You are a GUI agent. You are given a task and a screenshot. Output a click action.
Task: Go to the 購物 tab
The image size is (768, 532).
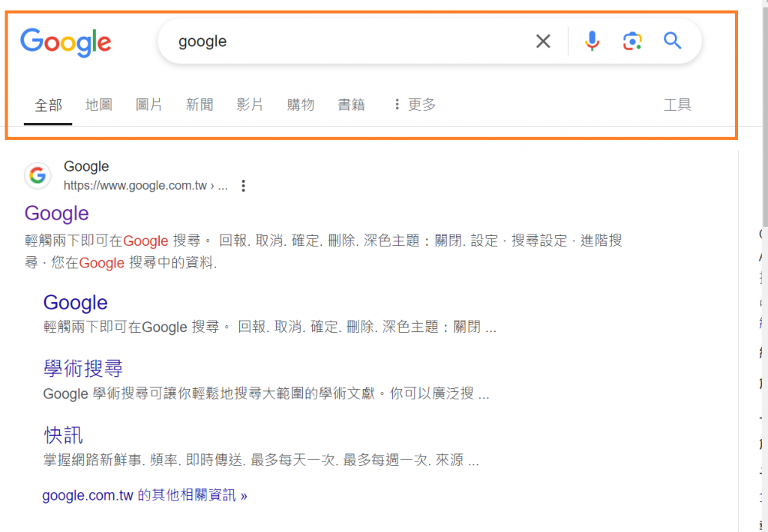(300, 104)
